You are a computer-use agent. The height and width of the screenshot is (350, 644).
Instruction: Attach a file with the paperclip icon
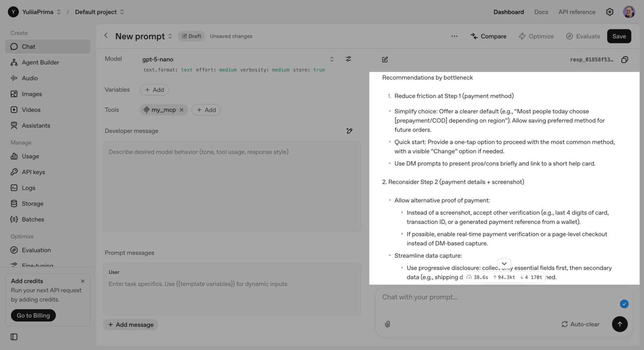pos(387,324)
